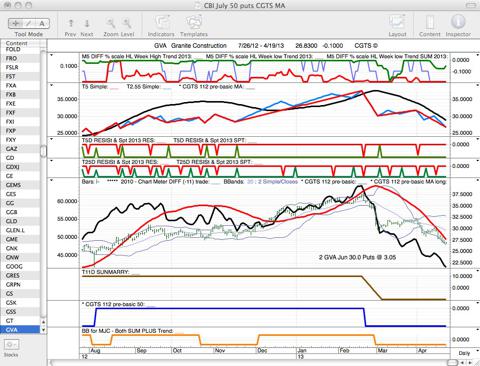Toggle the Content sidebar panel
Image resolution: width=480 pixels, height=366 pixels.
[x=430, y=23]
